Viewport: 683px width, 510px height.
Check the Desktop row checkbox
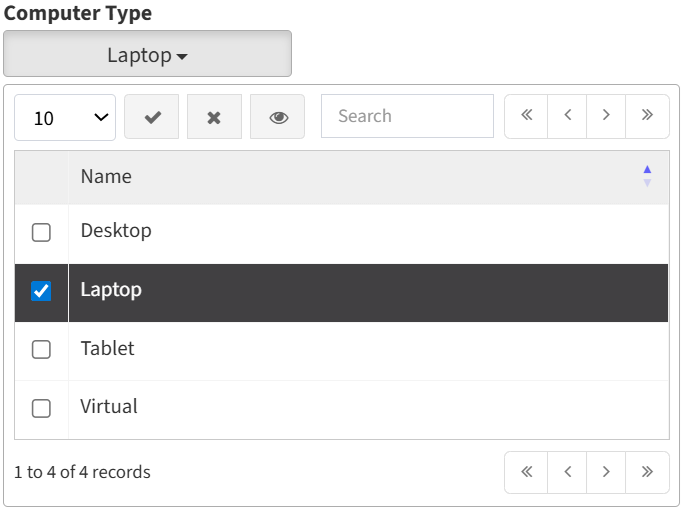[x=41, y=232]
